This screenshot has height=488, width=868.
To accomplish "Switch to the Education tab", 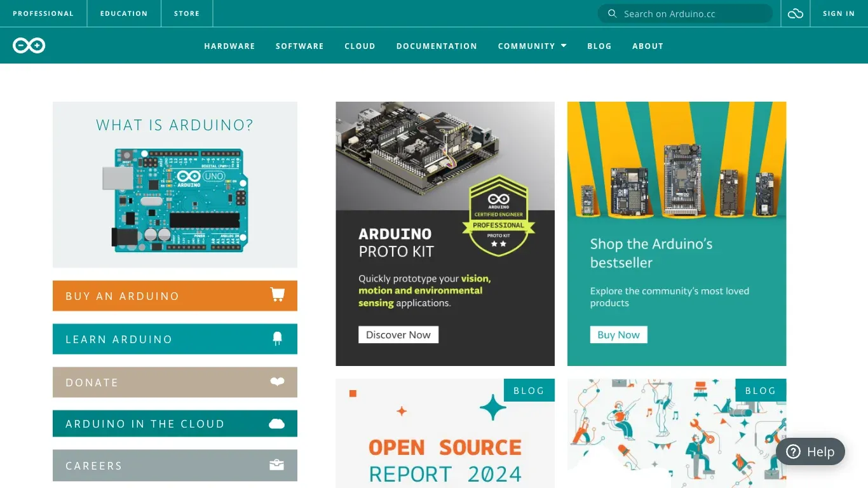I will [124, 13].
